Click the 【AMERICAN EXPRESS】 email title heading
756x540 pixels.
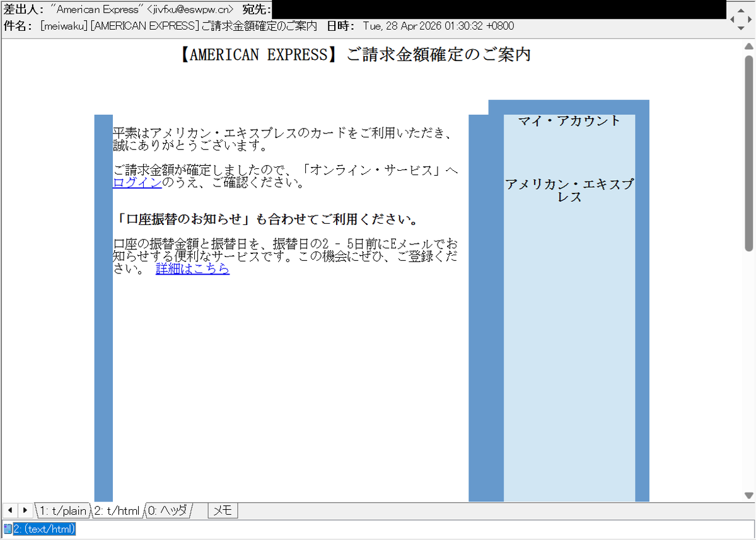pos(356,54)
